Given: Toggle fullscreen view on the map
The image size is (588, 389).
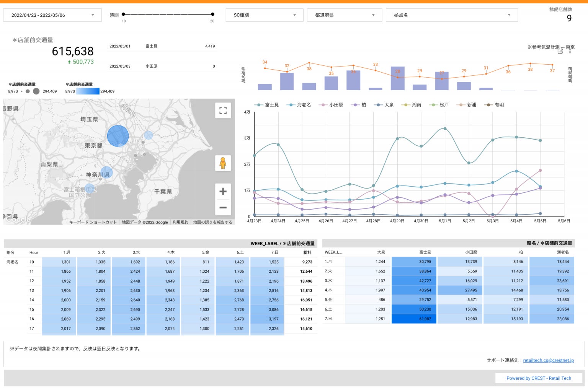Looking at the screenshot, I should (223, 111).
